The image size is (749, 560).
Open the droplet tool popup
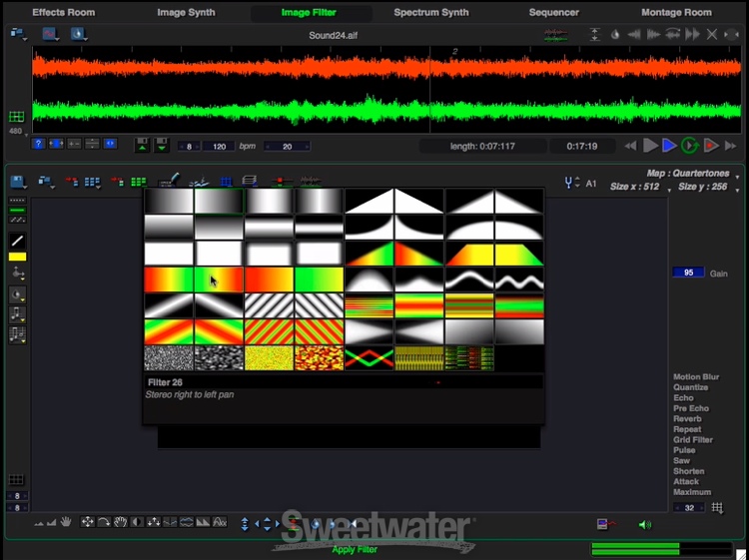tap(18, 295)
